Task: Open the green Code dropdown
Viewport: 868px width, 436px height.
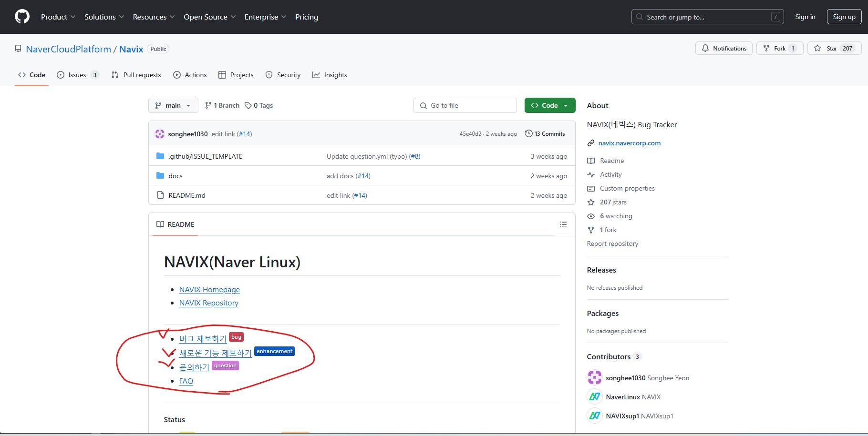Action: (x=550, y=105)
